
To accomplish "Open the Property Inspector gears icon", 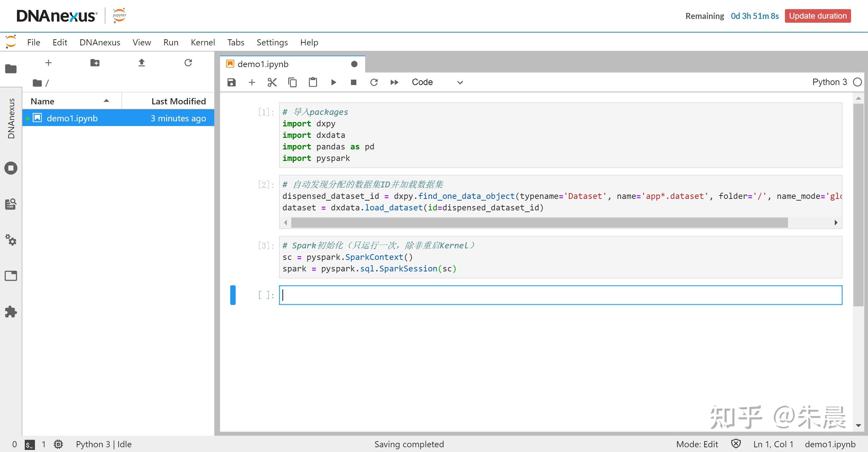I will click(11, 240).
